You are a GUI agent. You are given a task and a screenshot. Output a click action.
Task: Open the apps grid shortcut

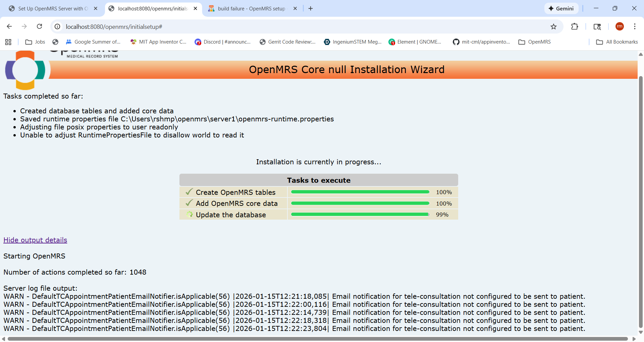click(8, 42)
